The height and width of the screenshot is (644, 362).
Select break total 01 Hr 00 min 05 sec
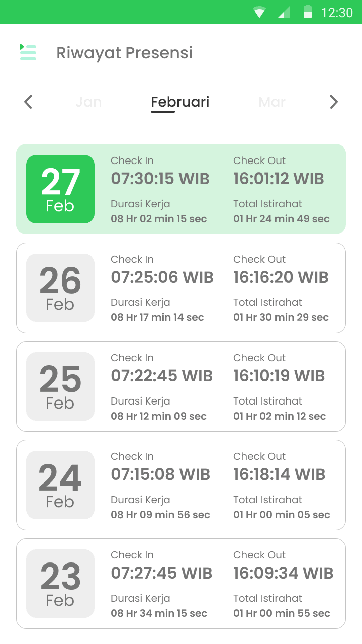282,515
